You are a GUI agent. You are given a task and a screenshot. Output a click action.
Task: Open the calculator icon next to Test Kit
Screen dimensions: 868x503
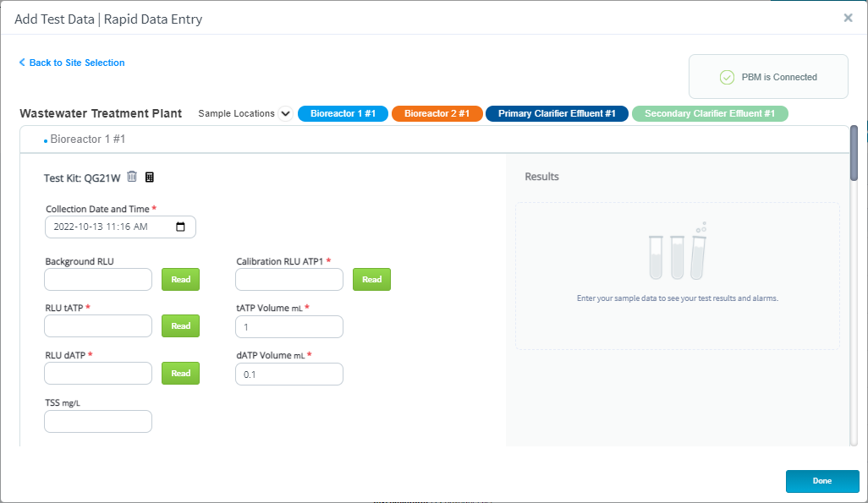pos(150,177)
